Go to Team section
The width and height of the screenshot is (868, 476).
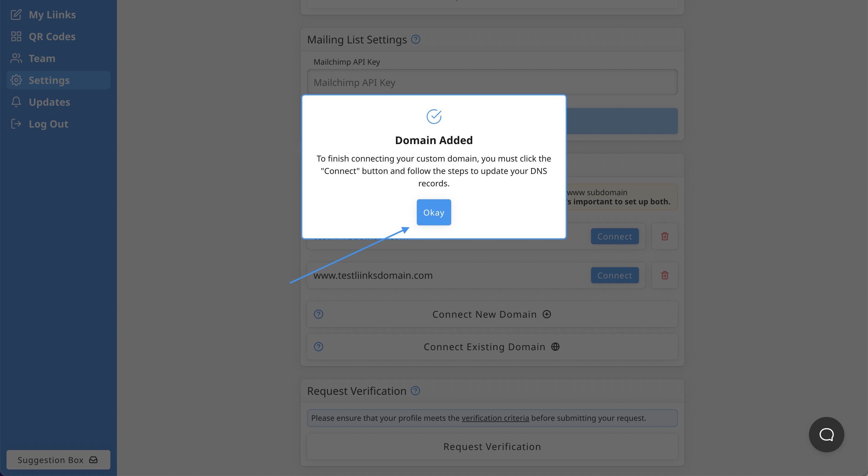(x=42, y=58)
